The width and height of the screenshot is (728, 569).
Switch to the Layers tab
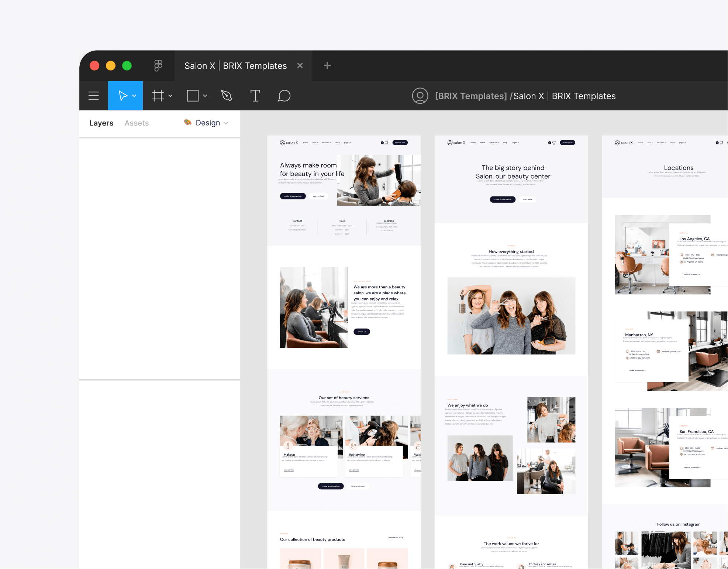click(x=101, y=123)
